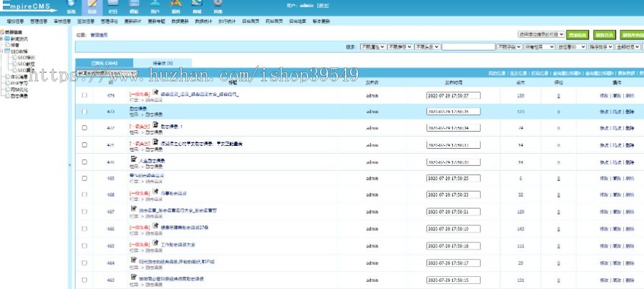Viewport: 644px width, 289px height.
Task: Tick the checkbox for article 473
Action: 84,112
